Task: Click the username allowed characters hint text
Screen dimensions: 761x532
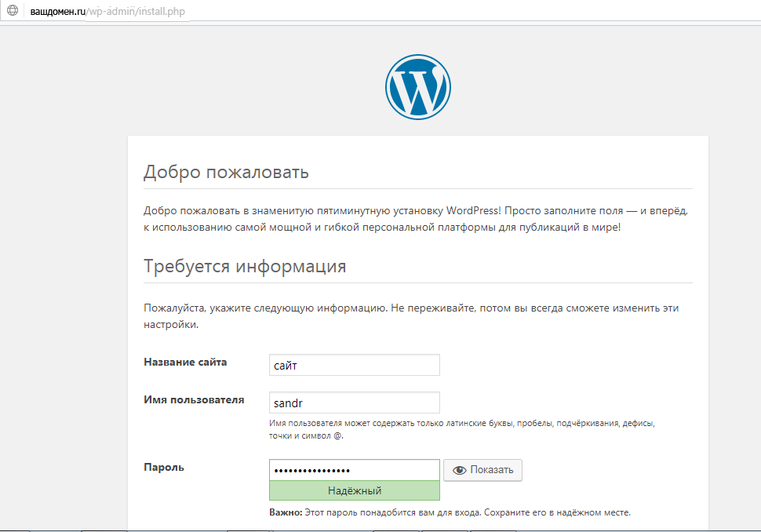Action: (x=462, y=429)
